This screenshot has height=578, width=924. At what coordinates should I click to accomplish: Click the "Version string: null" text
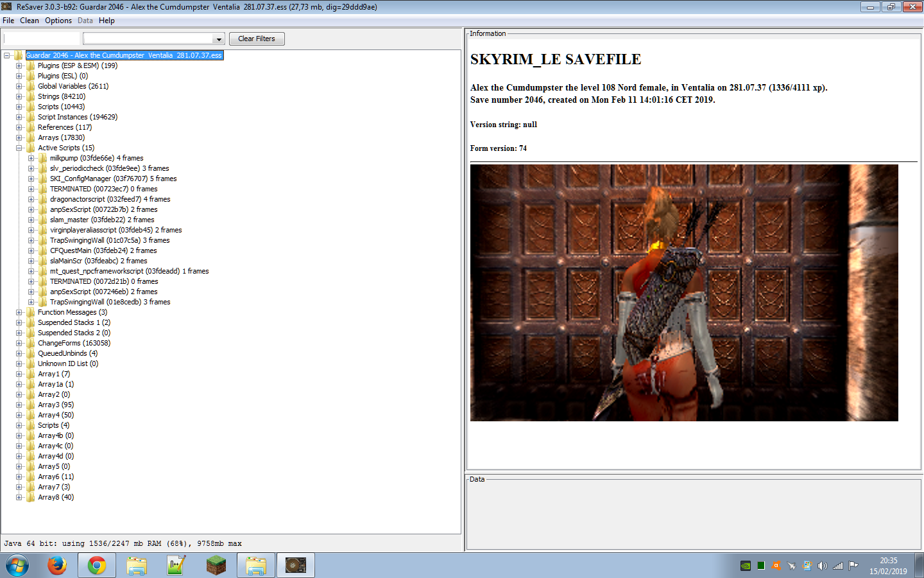(504, 125)
